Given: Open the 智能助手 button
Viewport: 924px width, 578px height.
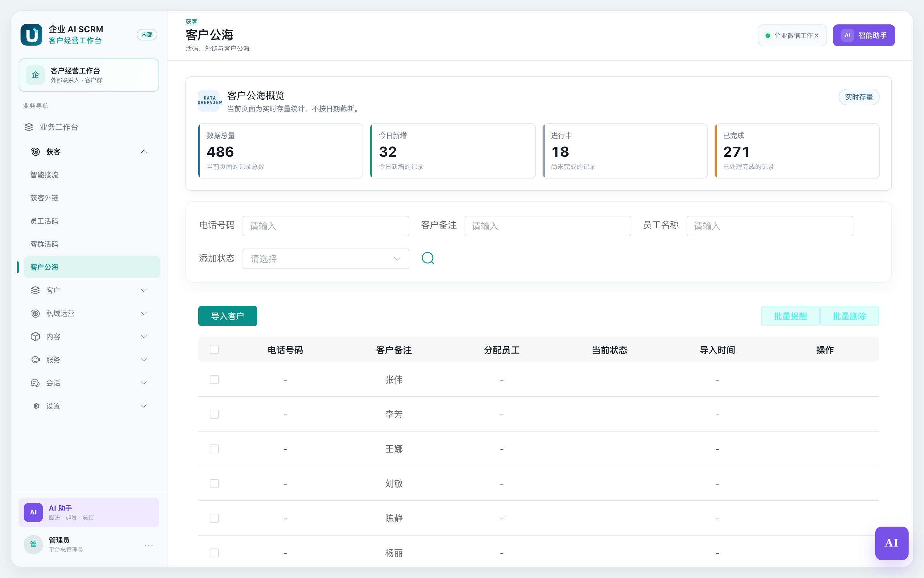Looking at the screenshot, I should tap(864, 35).
